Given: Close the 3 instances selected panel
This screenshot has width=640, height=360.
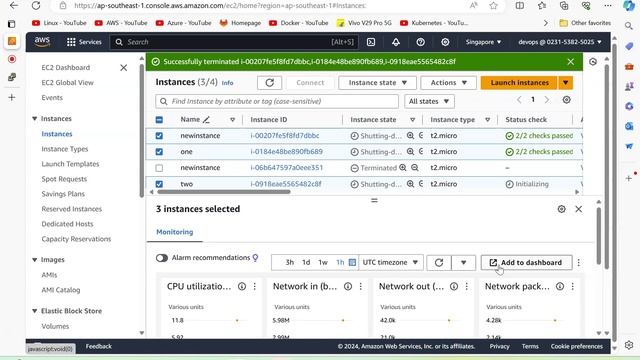Looking at the screenshot, I should 578,209.
